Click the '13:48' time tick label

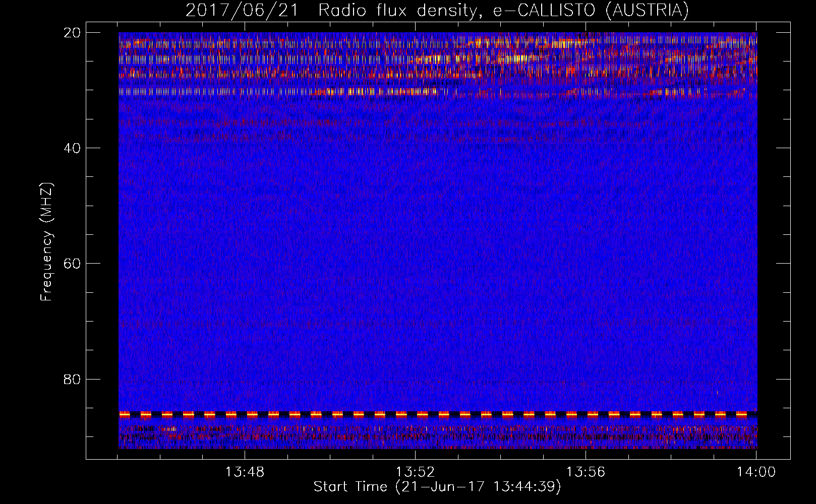pyautogui.click(x=245, y=472)
